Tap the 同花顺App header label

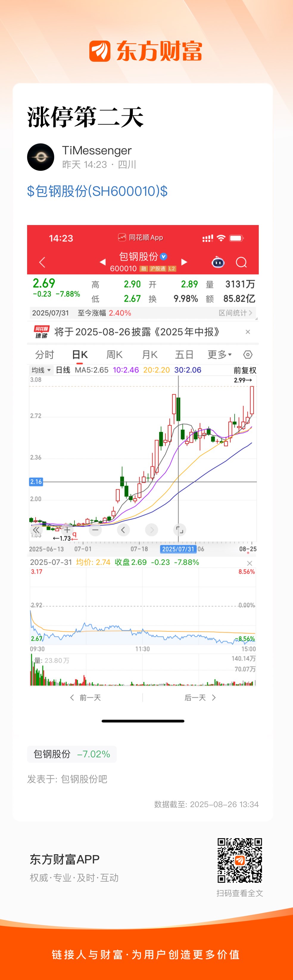140,237
